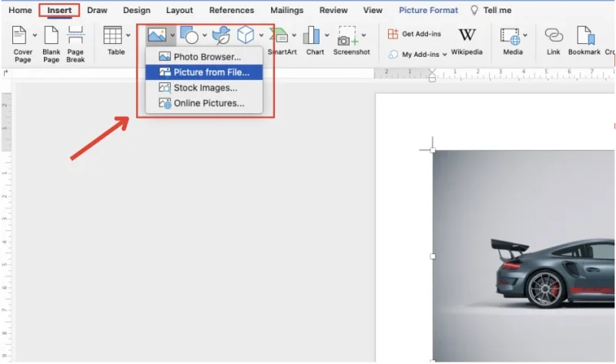Click the Bookmark icon
The height and width of the screenshot is (364, 616).
584,36
